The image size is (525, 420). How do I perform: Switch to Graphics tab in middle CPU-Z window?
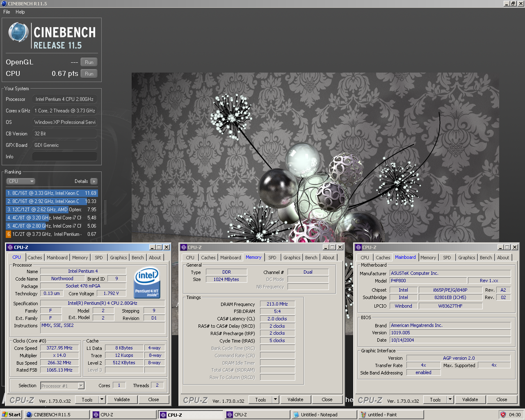pyautogui.click(x=292, y=258)
